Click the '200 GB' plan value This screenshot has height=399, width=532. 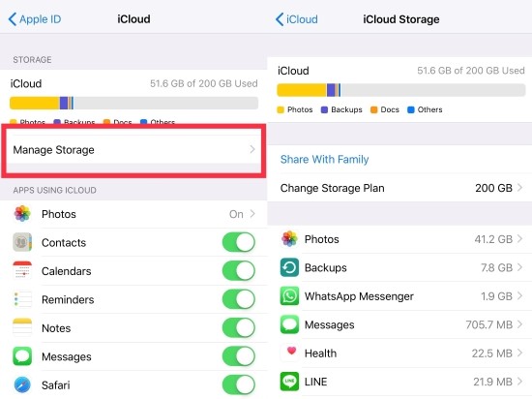(x=493, y=188)
